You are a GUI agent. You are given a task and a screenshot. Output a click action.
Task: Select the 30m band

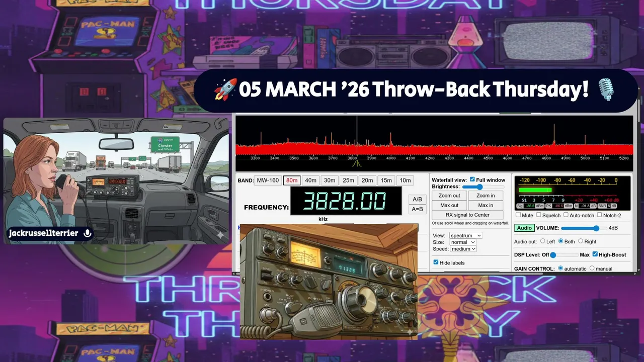pos(330,180)
